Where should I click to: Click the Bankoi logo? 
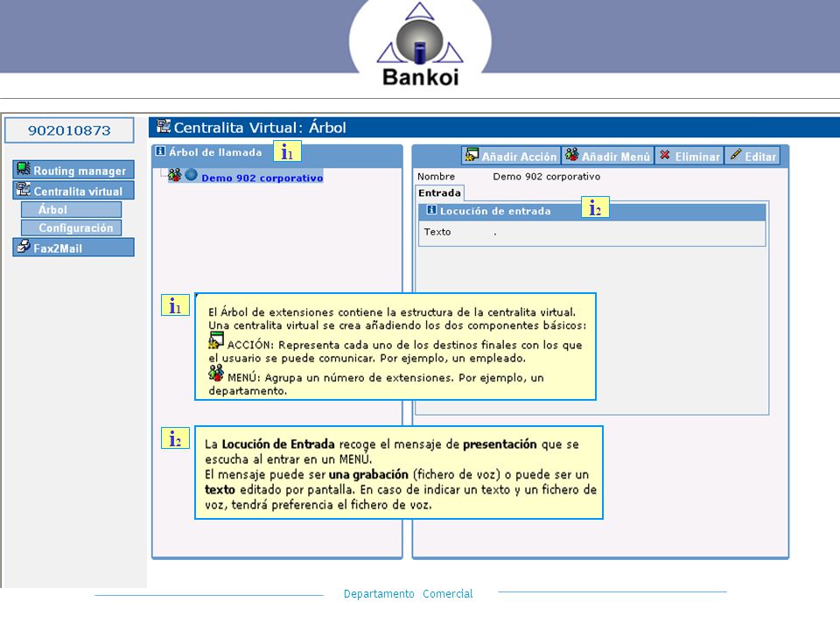(420, 45)
